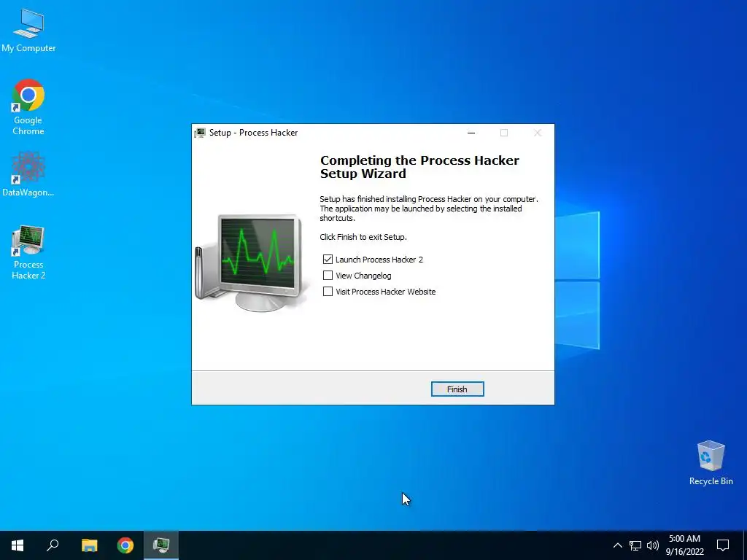Enable Visit Process Hacker Website checkbox
Image resolution: width=747 pixels, height=560 pixels.
(328, 292)
